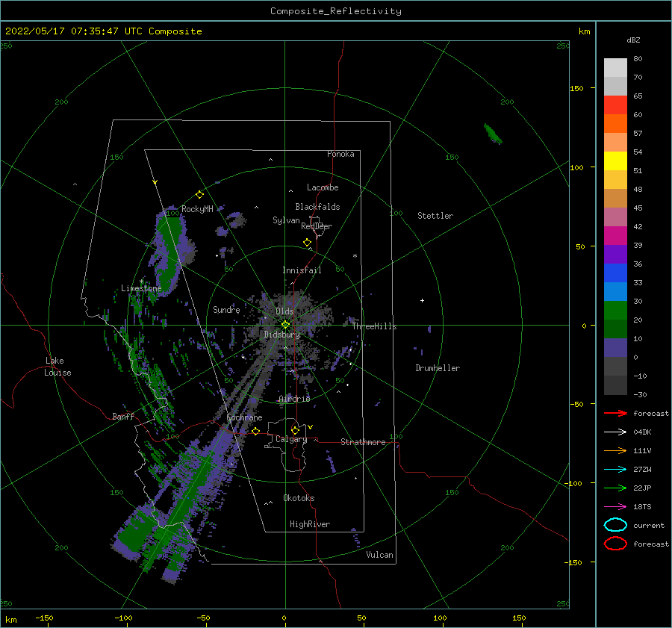Click the Composite_Reflectivity title
The width and height of the screenshot is (672, 628).
(336, 11)
